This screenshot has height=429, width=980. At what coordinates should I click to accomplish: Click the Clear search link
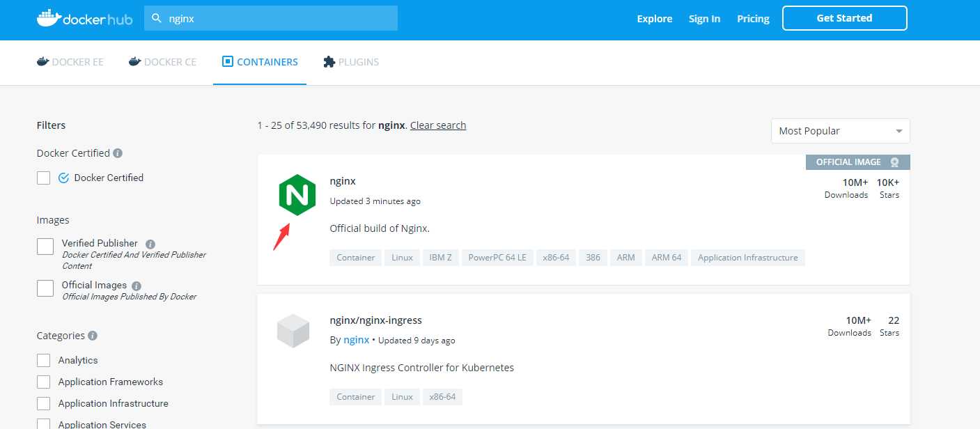pyautogui.click(x=438, y=125)
